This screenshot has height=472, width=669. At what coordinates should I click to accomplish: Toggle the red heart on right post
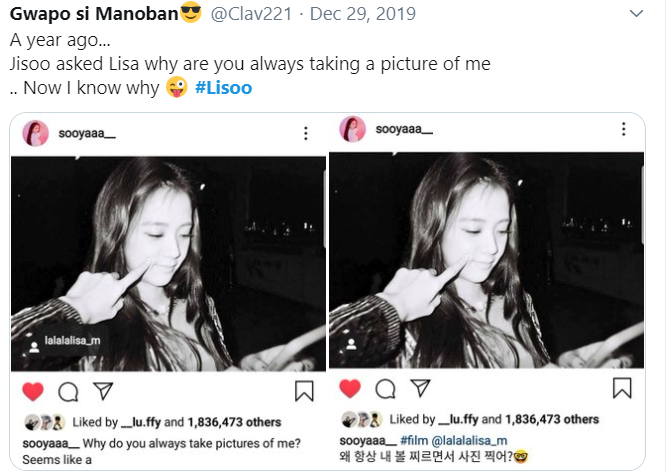350,388
